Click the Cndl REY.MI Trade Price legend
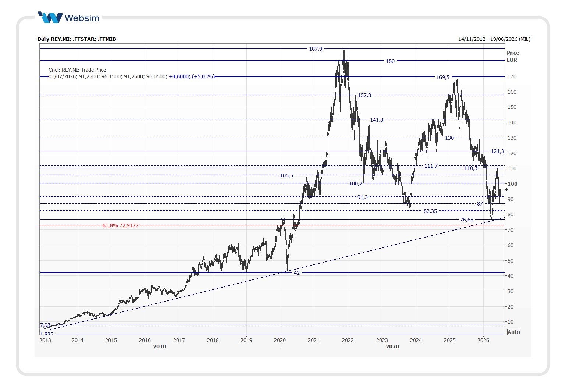The height and width of the screenshot is (392, 566). pos(77,70)
